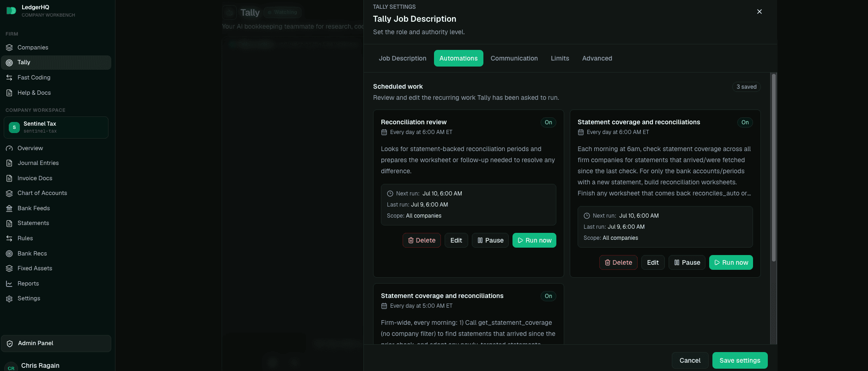The height and width of the screenshot is (371, 868).
Task: Click calendar icon on Reconciliation review schedule
Action: (384, 132)
